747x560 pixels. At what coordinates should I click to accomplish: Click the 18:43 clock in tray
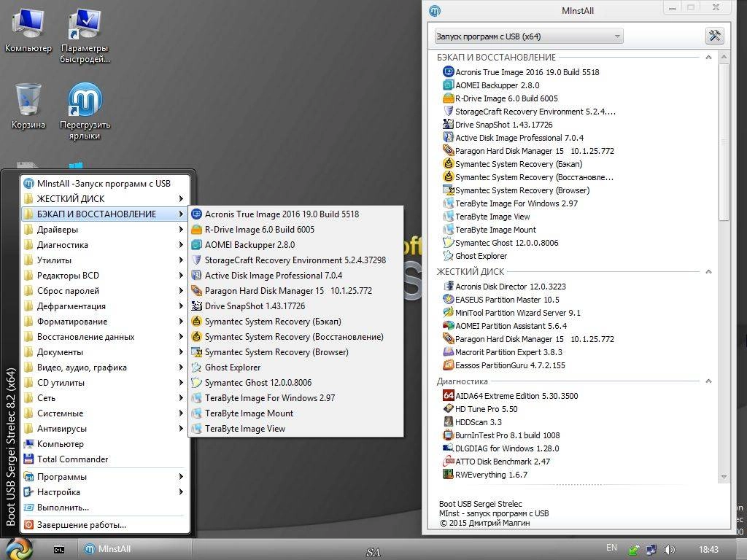[x=708, y=550]
